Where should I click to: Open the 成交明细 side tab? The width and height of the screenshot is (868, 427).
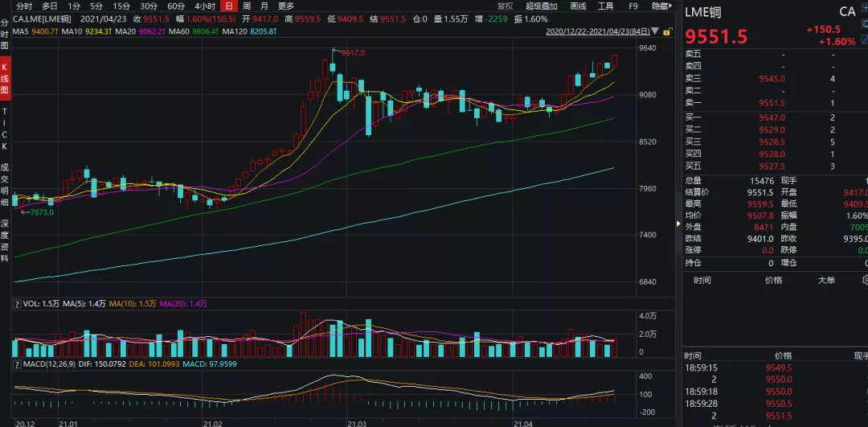[5, 184]
